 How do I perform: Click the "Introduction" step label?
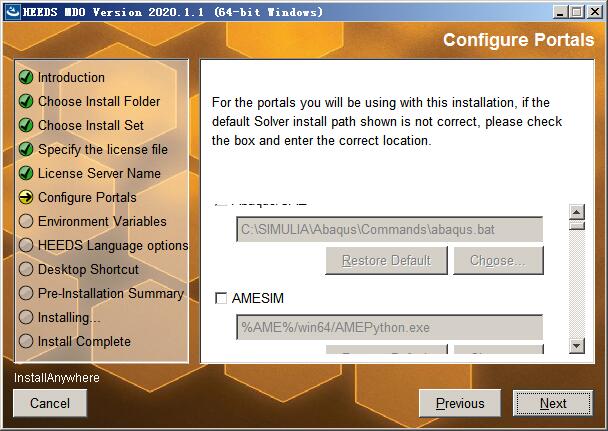(71, 78)
